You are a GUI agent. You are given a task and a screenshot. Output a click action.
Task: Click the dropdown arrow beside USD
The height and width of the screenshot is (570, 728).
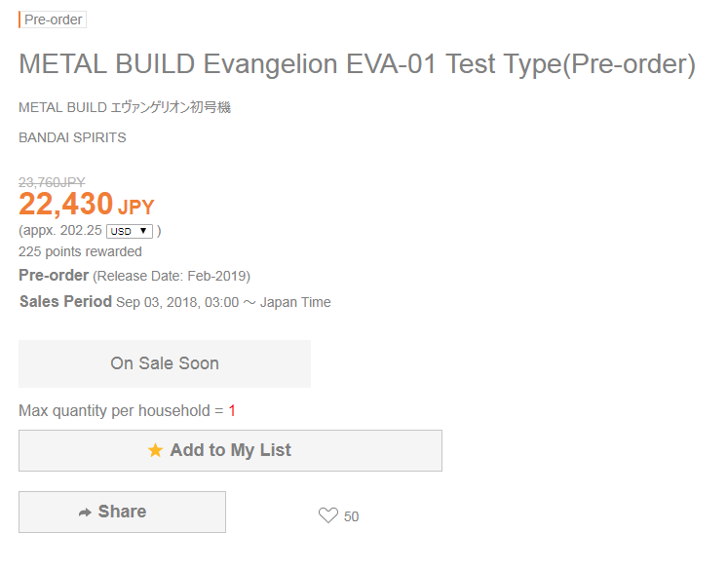tap(143, 231)
